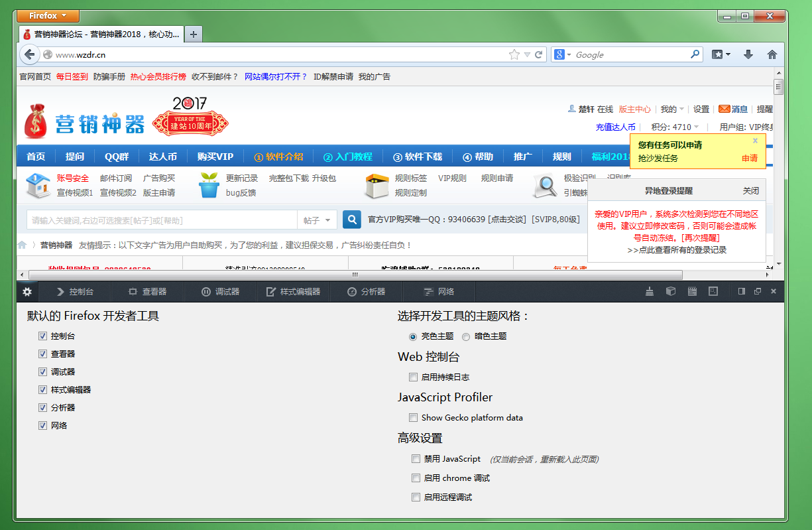Bookmark this page with the star icon

514,54
